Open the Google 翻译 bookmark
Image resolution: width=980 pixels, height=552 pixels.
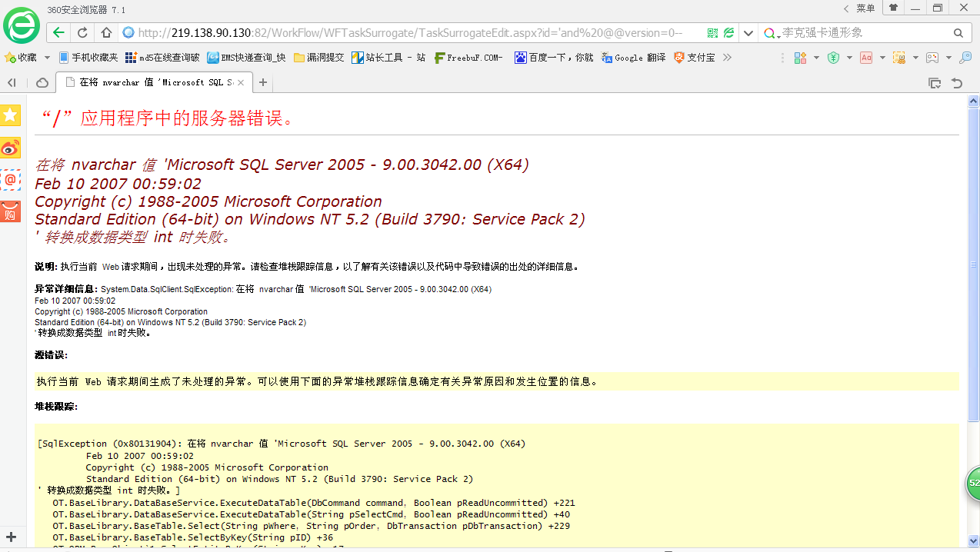[x=633, y=58]
